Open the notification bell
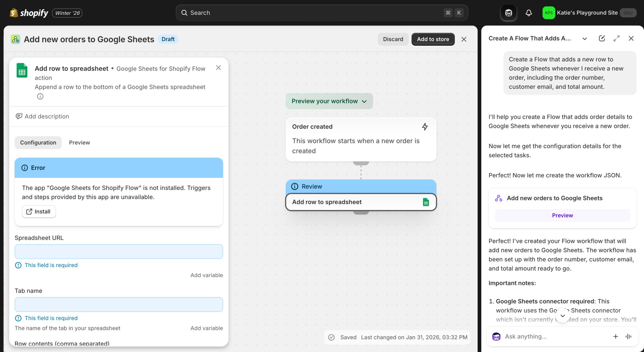Viewport: 644px width, 352px height. tap(529, 13)
